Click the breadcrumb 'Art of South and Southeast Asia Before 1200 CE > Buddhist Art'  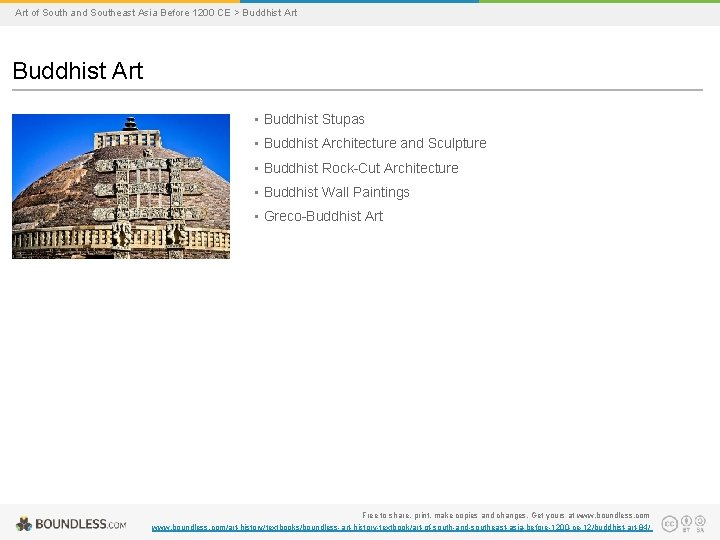(156, 13)
